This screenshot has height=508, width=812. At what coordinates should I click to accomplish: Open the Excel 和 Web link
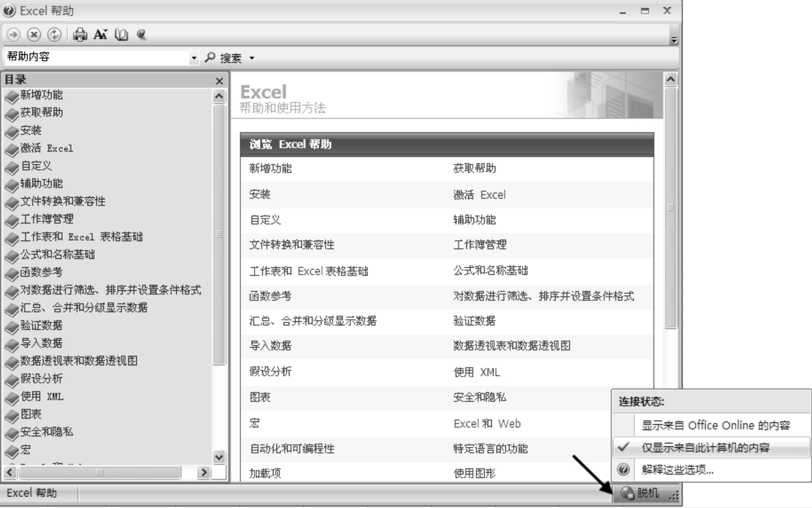[x=487, y=423]
